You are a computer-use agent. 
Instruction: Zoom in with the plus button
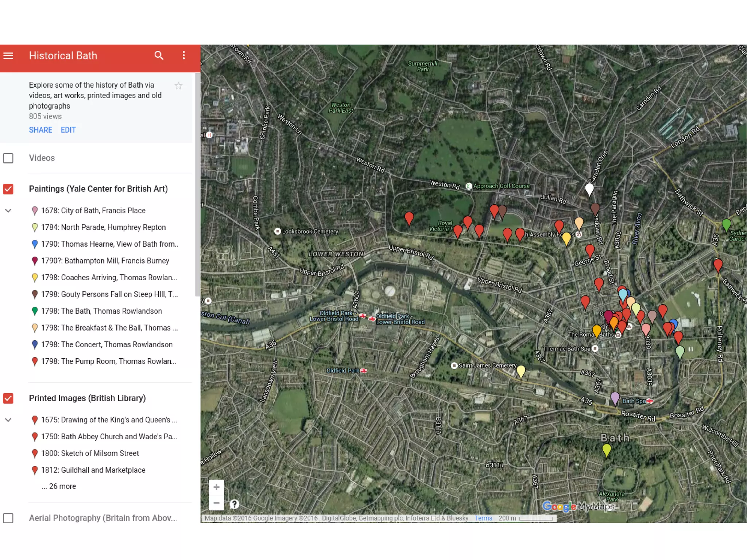tap(216, 487)
